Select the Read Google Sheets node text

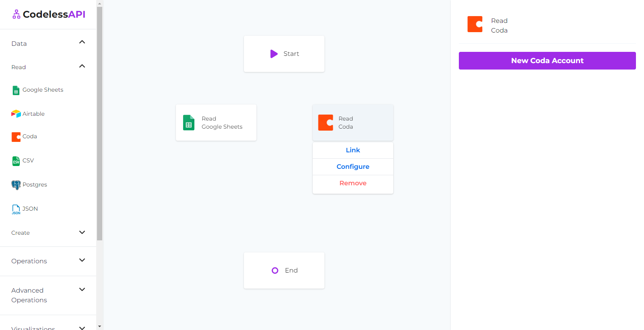coord(222,123)
